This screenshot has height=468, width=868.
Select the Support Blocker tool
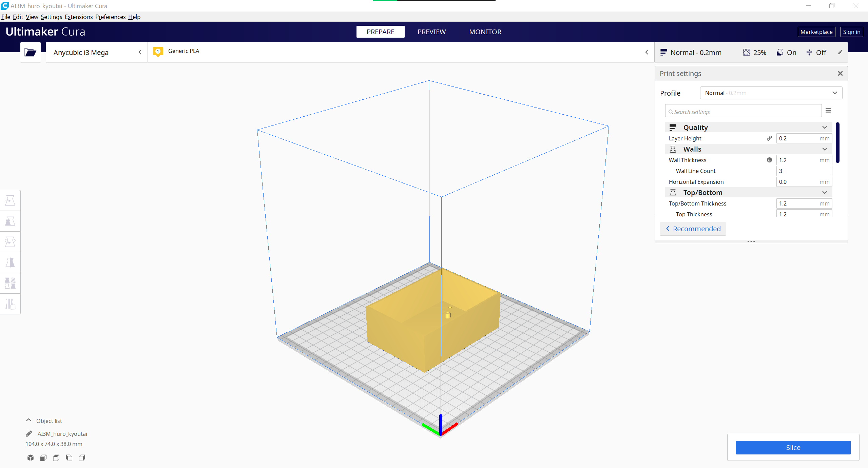click(10, 304)
